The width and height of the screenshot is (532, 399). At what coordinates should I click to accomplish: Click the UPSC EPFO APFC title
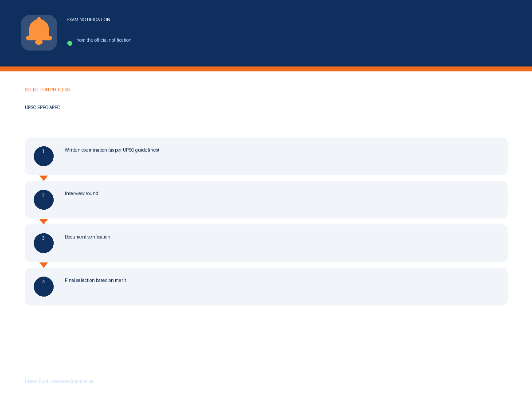(x=43, y=108)
